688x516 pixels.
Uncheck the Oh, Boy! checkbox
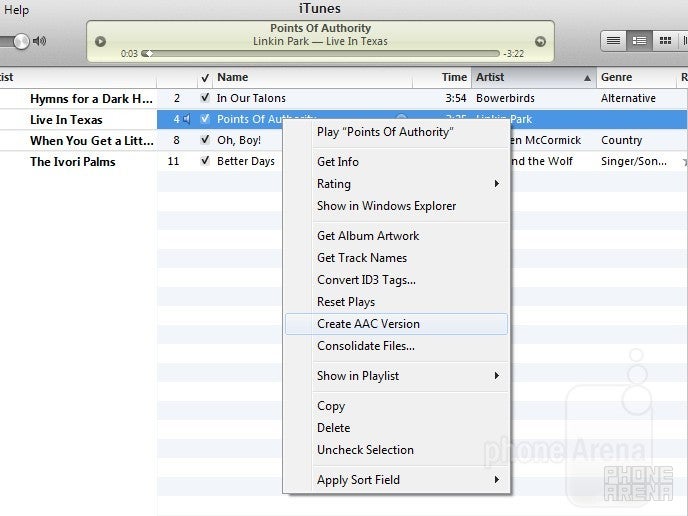coord(205,140)
